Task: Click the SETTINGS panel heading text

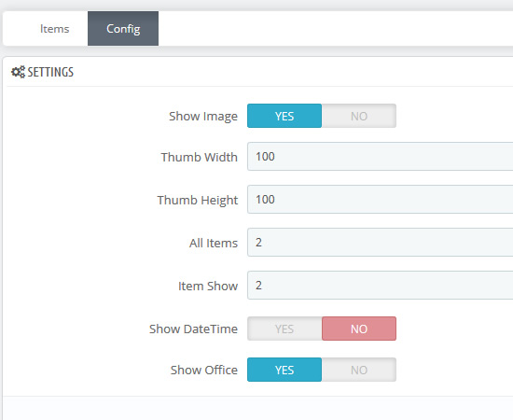Action: (x=50, y=73)
